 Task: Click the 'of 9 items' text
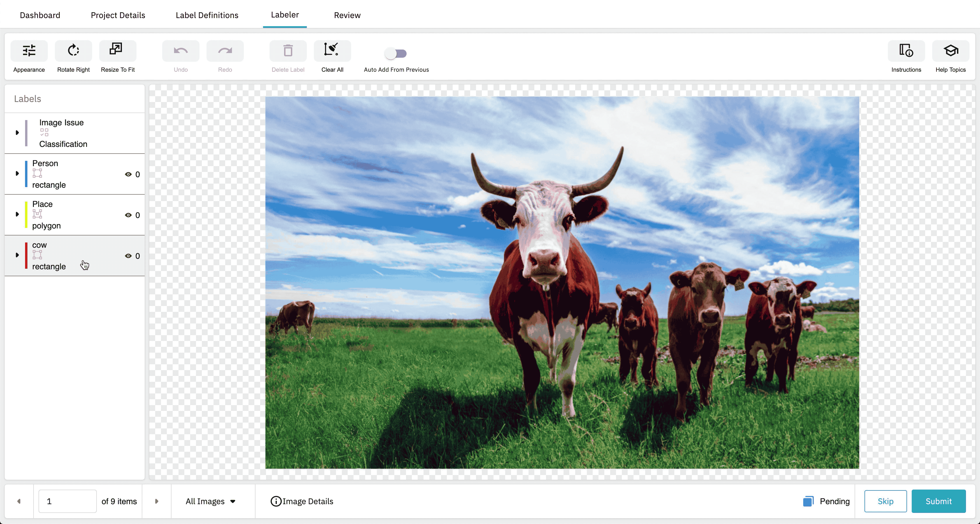[119, 502]
